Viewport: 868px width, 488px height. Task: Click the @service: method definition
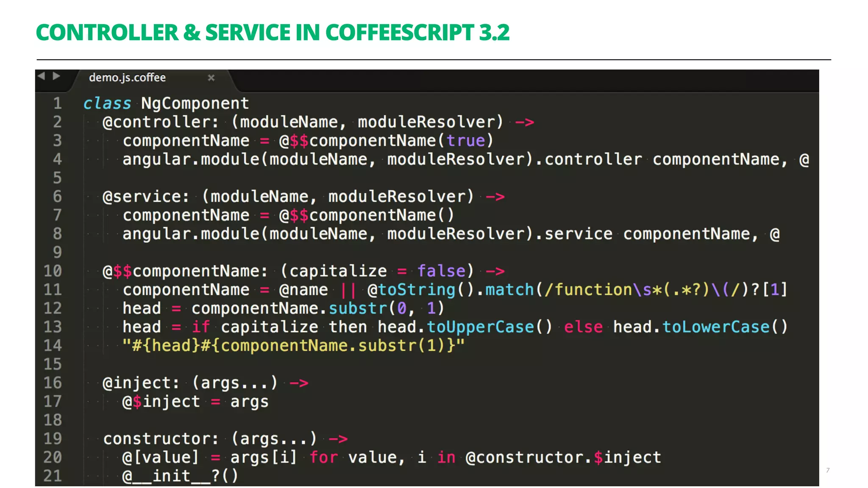[146, 197]
